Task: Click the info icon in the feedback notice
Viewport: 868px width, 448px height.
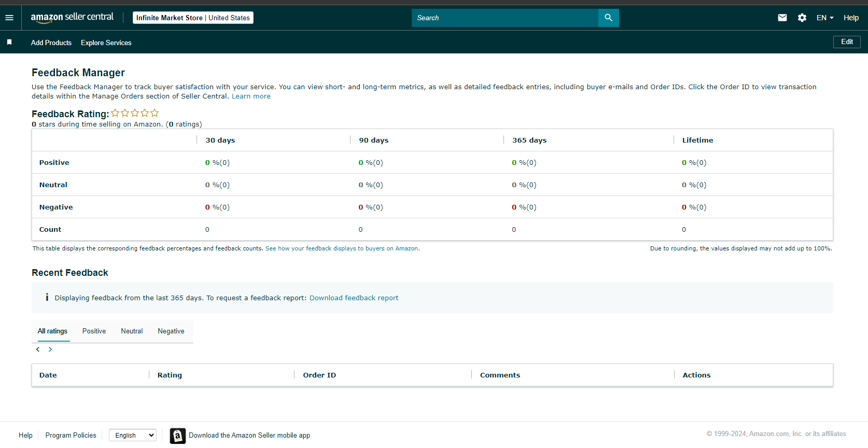Action: [x=47, y=297]
